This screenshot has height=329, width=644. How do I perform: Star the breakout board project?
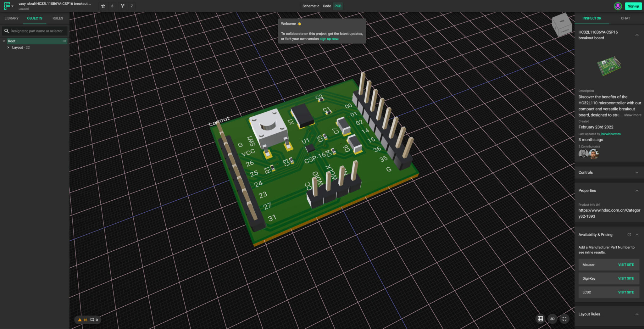(103, 6)
